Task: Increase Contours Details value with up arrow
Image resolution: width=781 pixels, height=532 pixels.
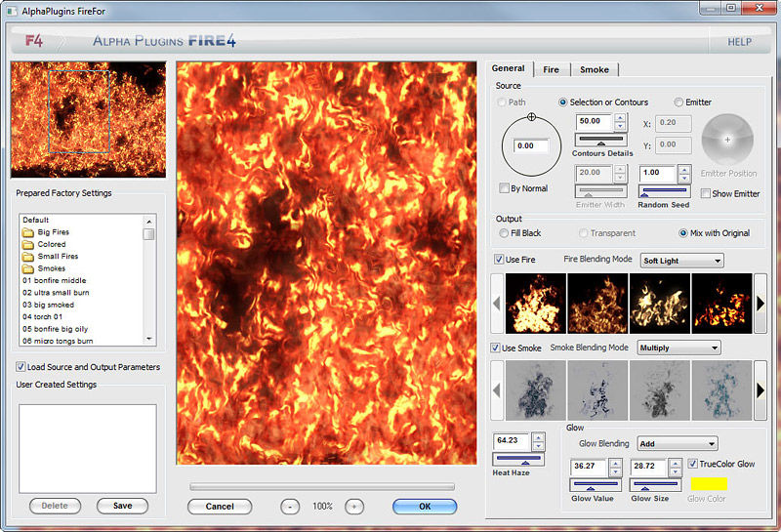Action: click(x=620, y=118)
